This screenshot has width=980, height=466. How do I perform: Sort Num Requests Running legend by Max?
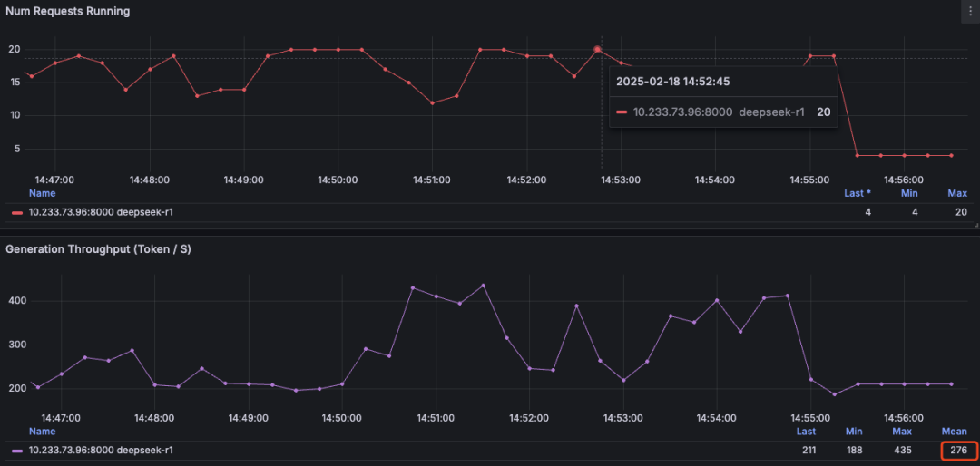[x=957, y=193]
